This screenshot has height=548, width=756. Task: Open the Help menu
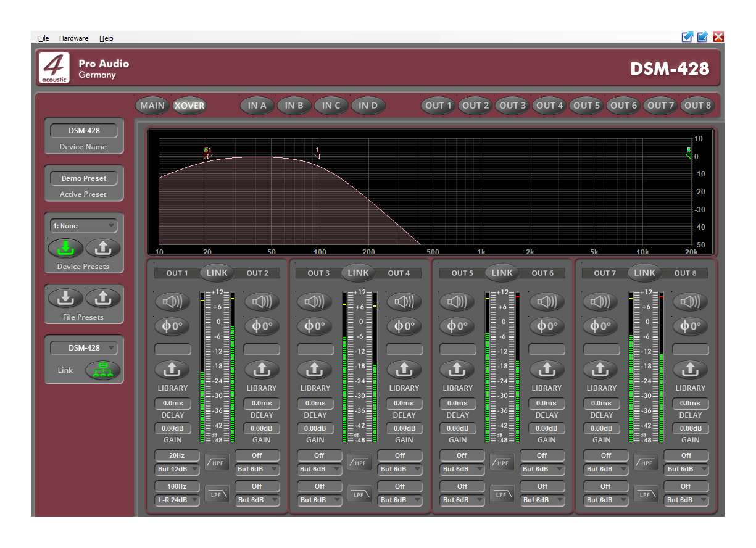coord(106,38)
